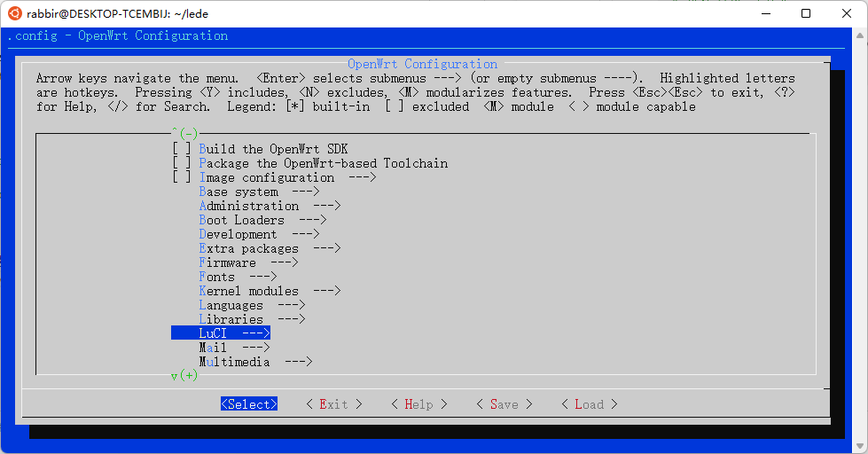This screenshot has width=868, height=454.
Task: Click the Help button
Action: (419, 404)
